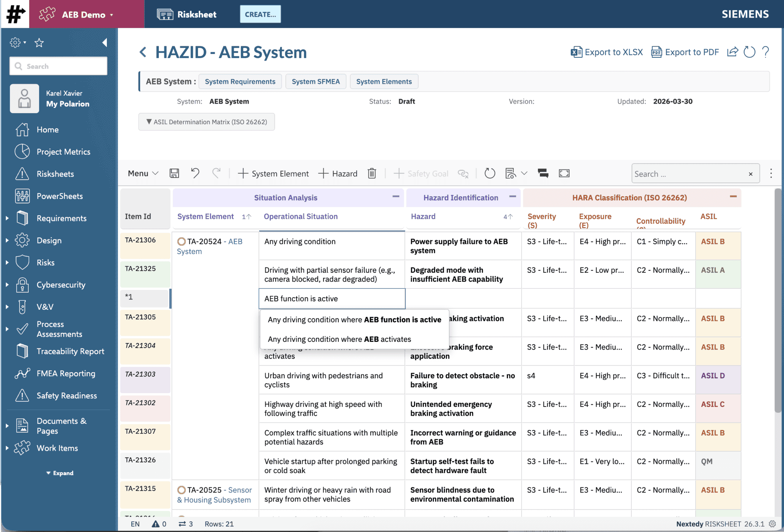Save the risksheet with the floppy disk icon

pos(174,174)
